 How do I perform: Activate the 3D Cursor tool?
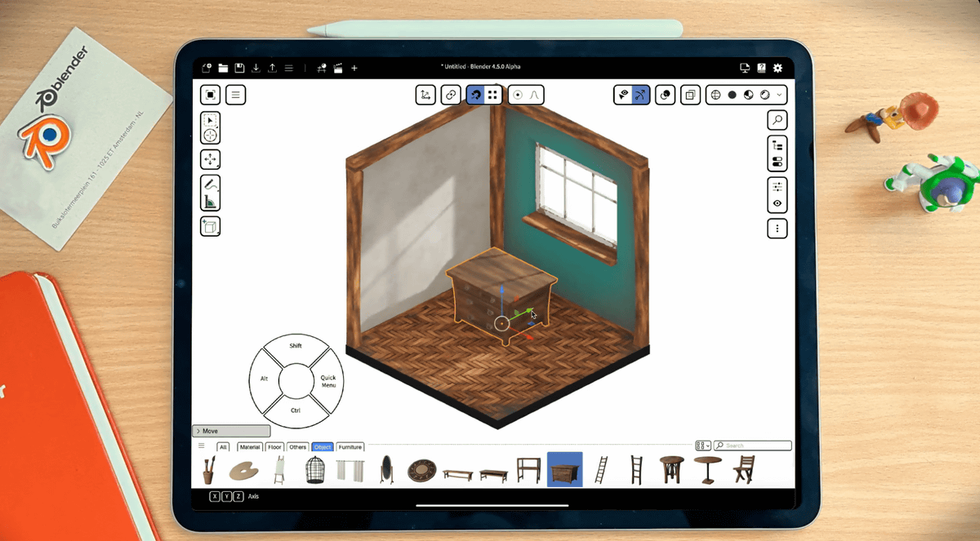click(211, 135)
